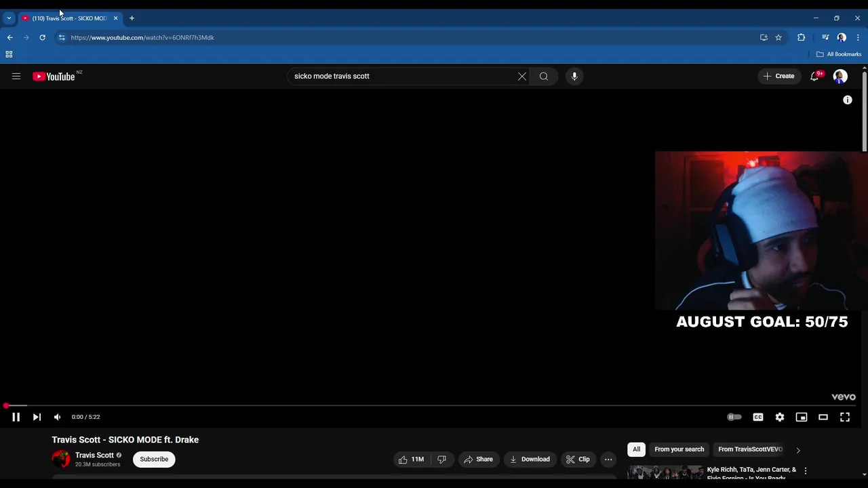868x488 pixels.
Task: Download the video
Action: pyautogui.click(x=530, y=460)
